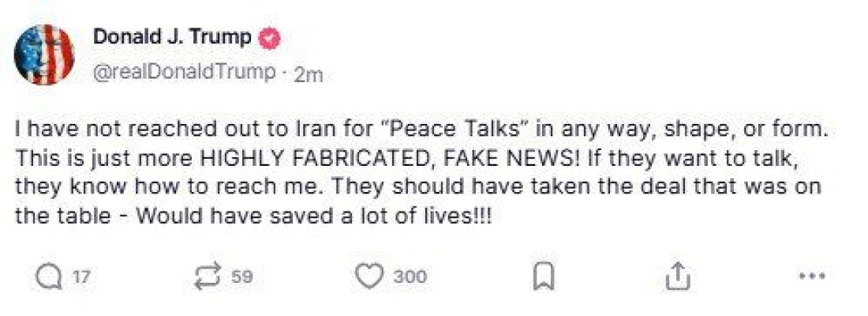Screen dimensions: 868x316
Task: Open the American flag profile avatar
Action: (43, 55)
